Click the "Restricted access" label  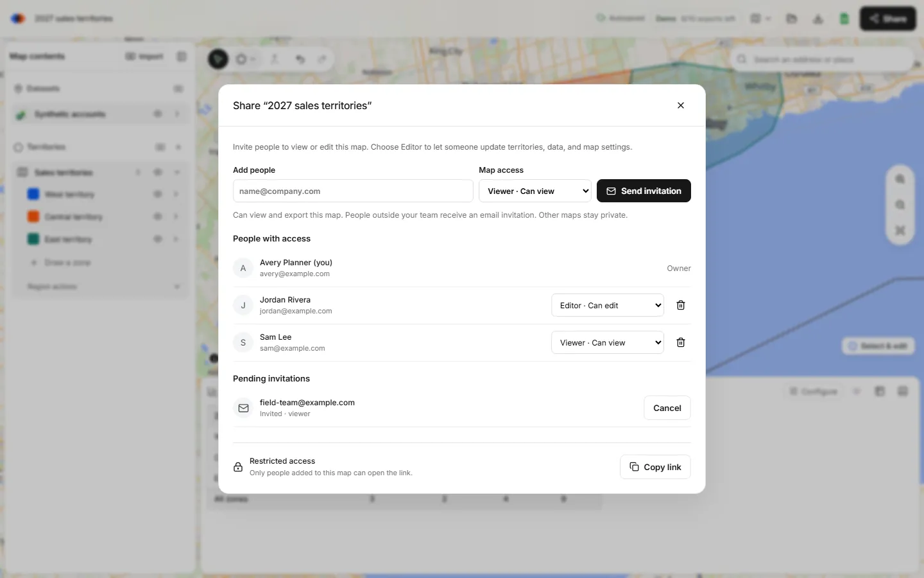(282, 461)
